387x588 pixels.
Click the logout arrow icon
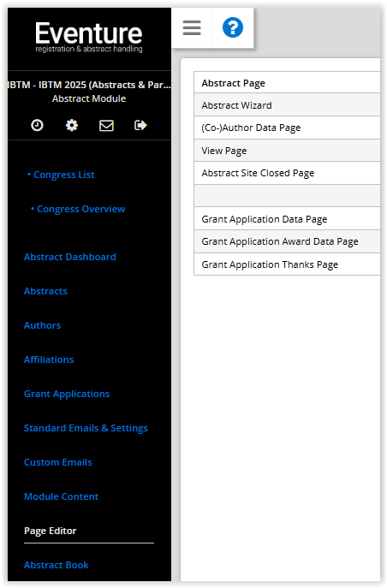click(x=140, y=125)
